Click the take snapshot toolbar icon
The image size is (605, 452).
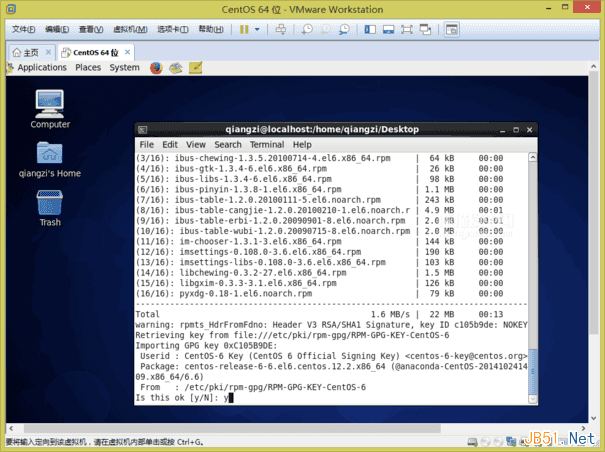pyautogui.click(x=307, y=29)
